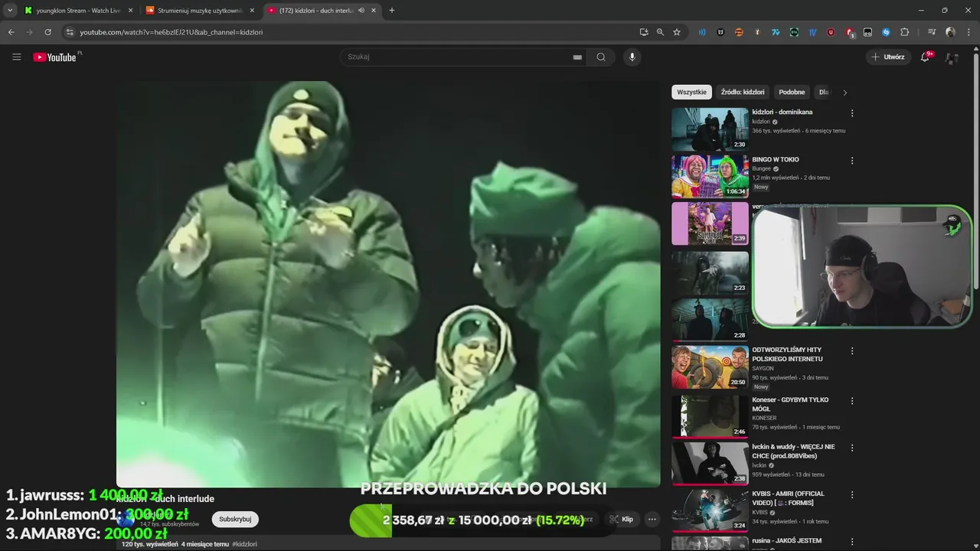Viewport: 980px width, 551px height.
Task: Click the red U uBlock extension icon
Action: click(x=831, y=32)
